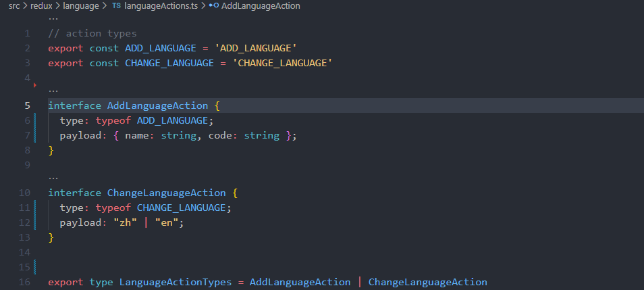Click line number 10 in the gutter
The width and height of the screenshot is (644, 290).
point(26,193)
